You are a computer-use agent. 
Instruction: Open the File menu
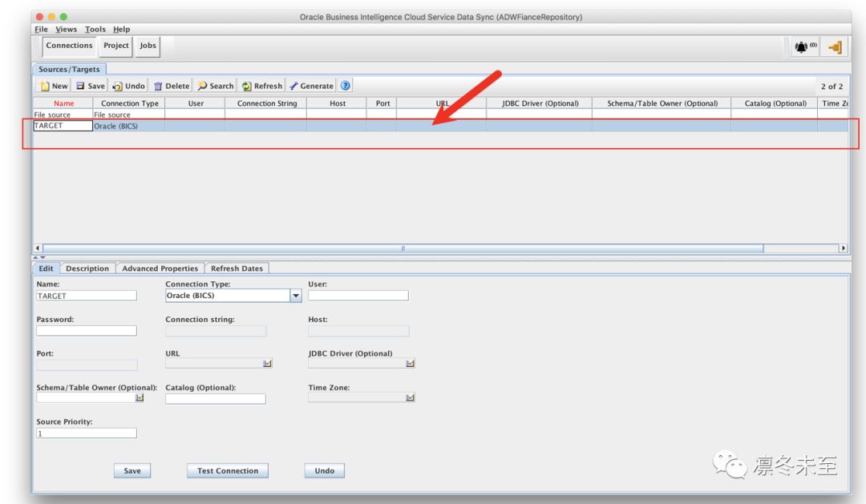tap(41, 30)
